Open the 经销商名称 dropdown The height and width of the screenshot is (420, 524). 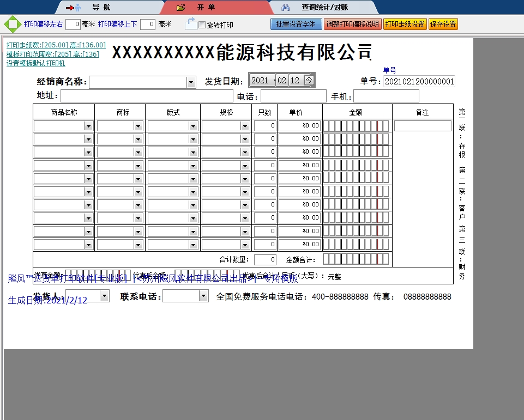[191, 82]
